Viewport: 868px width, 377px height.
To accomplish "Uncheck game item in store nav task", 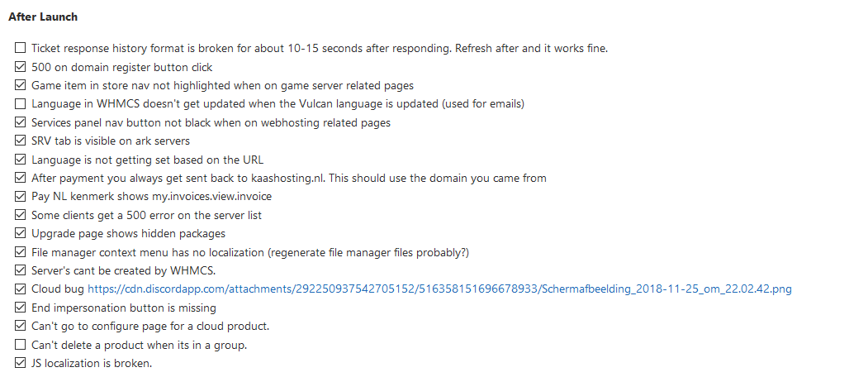I will click(x=21, y=85).
